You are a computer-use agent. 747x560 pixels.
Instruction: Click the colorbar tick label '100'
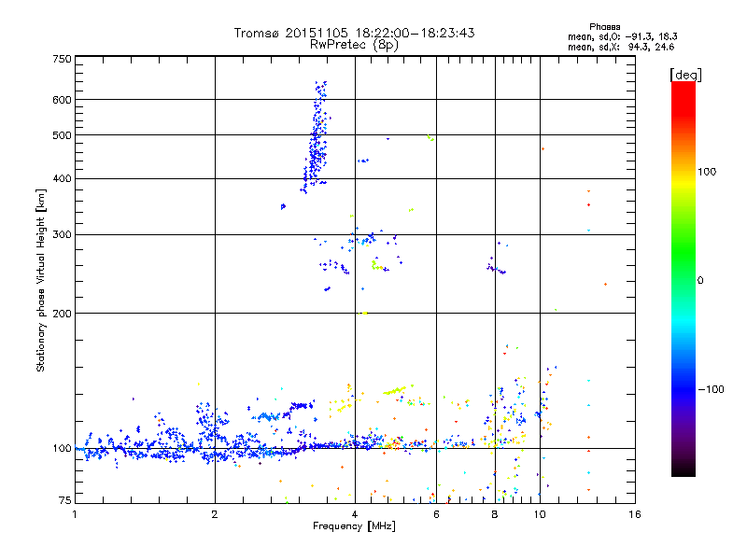[707, 172]
